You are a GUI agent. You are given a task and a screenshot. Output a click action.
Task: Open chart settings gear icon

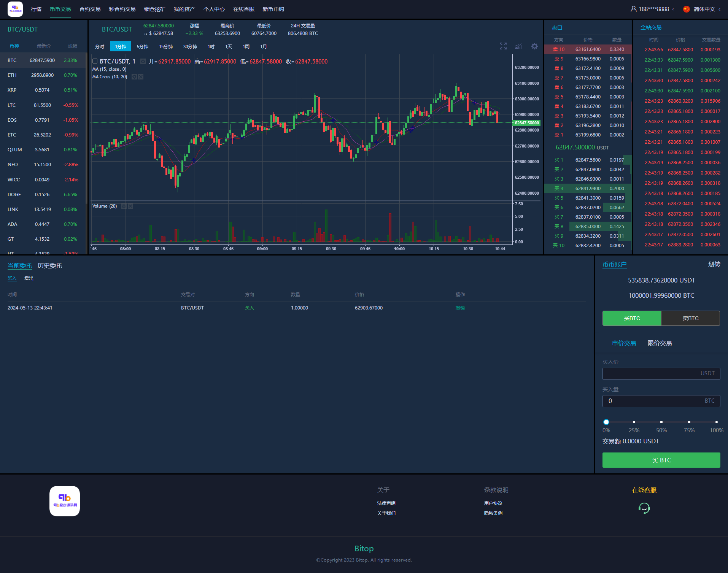pos(534,46)
